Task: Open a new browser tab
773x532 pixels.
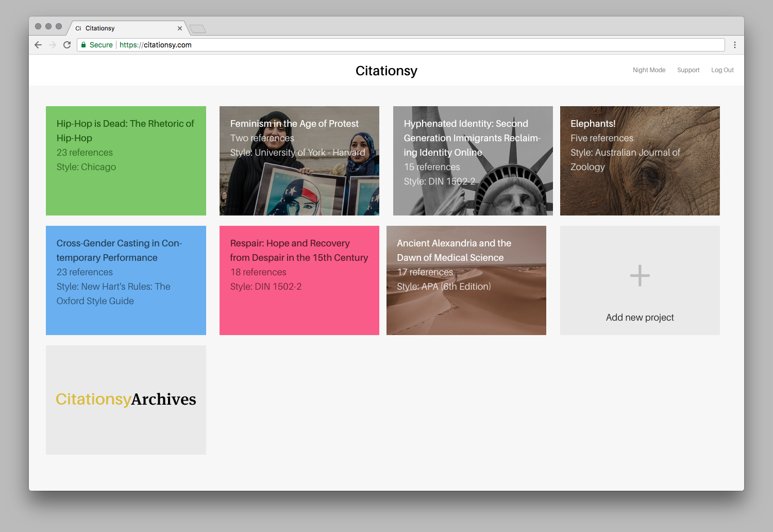Action: [197, 29]
